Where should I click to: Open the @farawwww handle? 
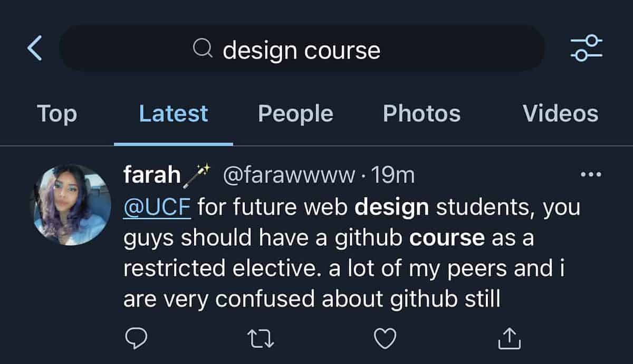click(289, 175)
